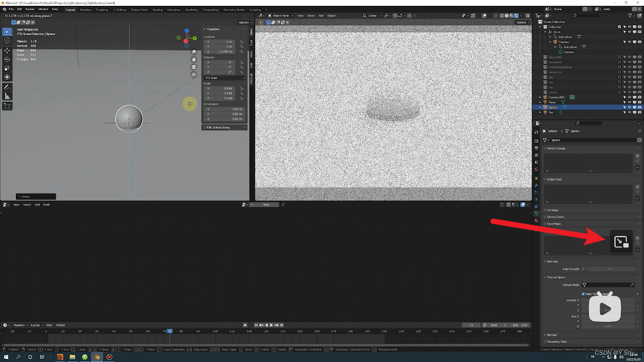Open Add menu in render viewport header

[321, 15]
